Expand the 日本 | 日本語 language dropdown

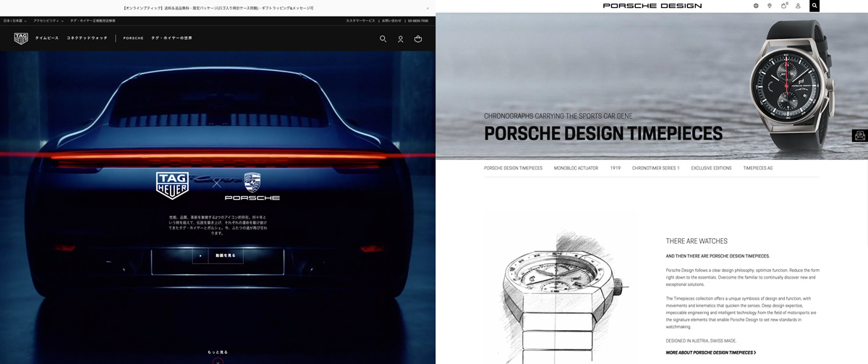point(15,21)
